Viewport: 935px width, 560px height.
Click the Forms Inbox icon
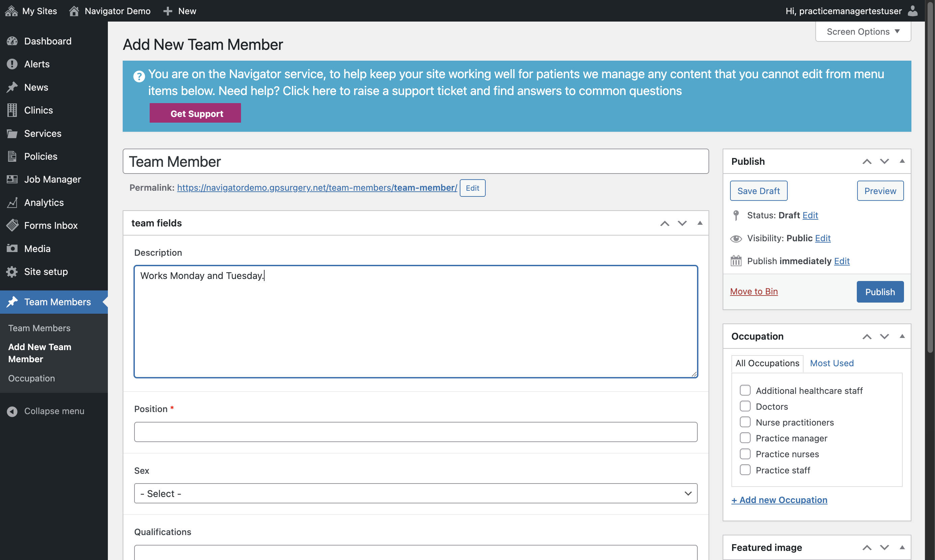[x=12, y=226]
